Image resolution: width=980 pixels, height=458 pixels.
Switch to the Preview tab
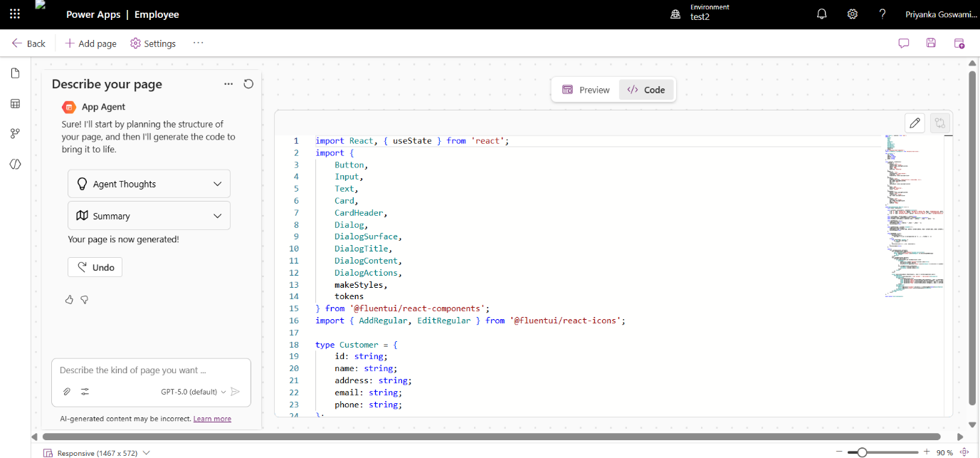point(586,90)
